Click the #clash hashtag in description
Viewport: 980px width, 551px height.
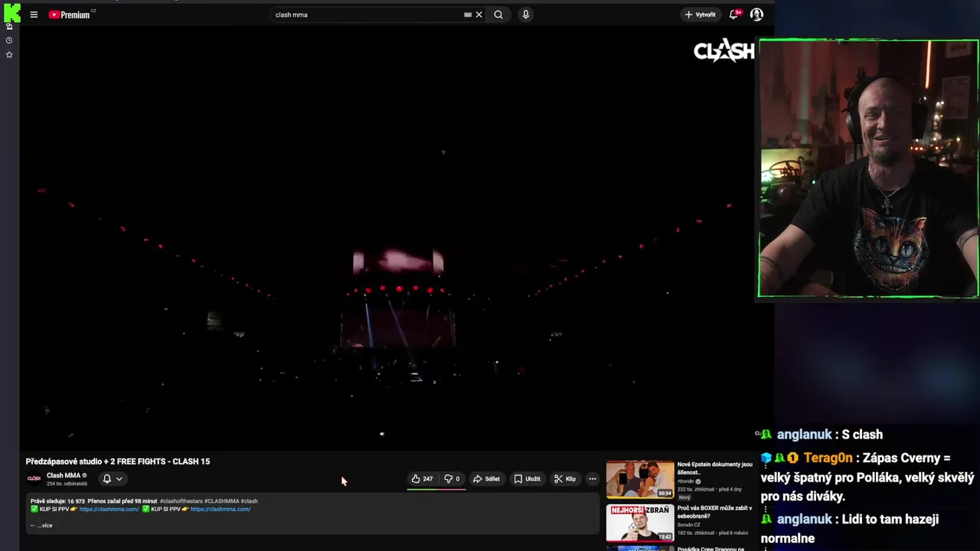[x=250, y=501]
